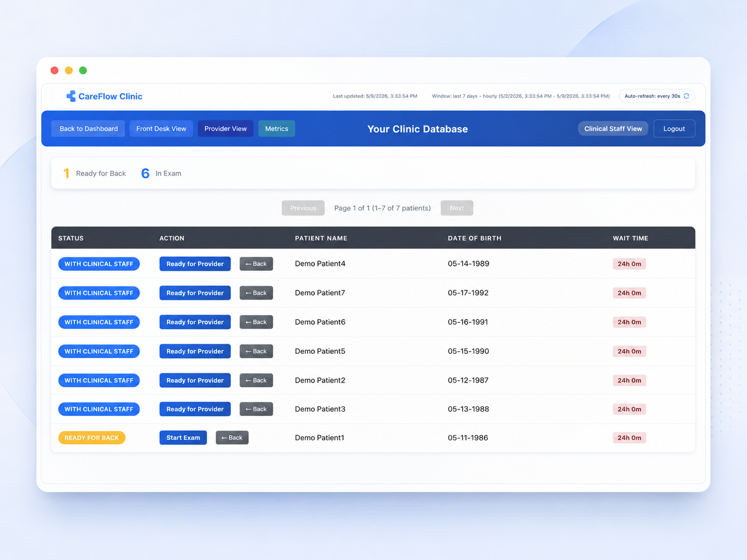The image size is (747, 560).
Task: Click the name Demo Patient2
Action: (320, 380)
